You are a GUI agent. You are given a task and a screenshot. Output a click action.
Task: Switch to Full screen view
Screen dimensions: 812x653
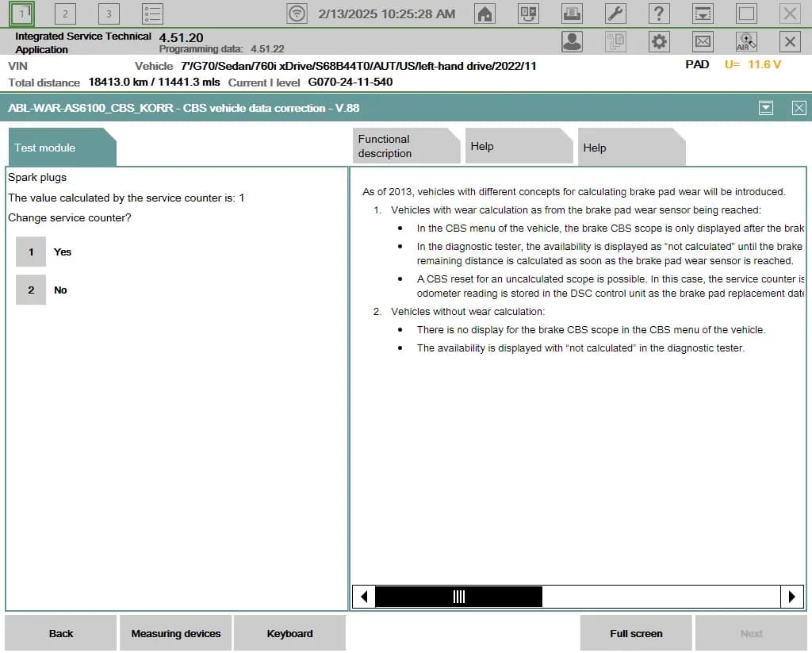[636, 633]
